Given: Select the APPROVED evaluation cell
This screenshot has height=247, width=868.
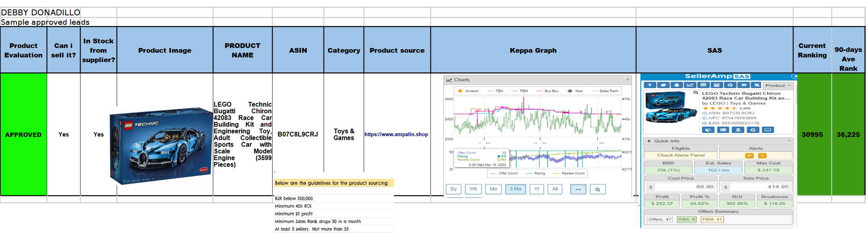Looking at the screenshot, I should pos(24,135).
